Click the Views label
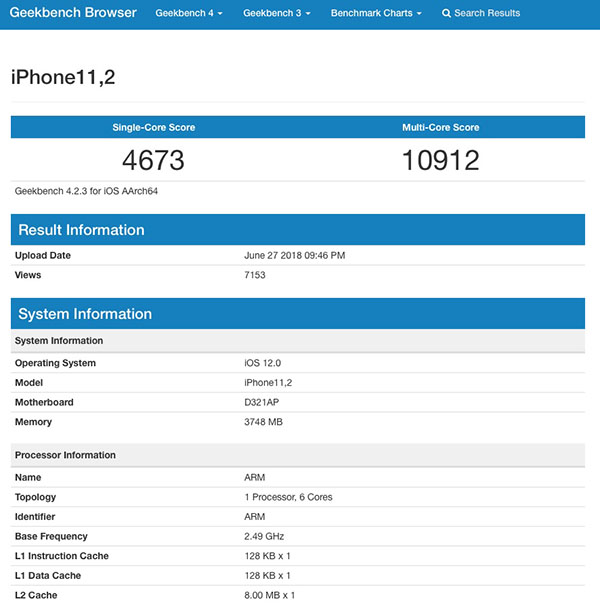Image resolution: width=600 pixels, height=612 pixels. click(28, 275)
